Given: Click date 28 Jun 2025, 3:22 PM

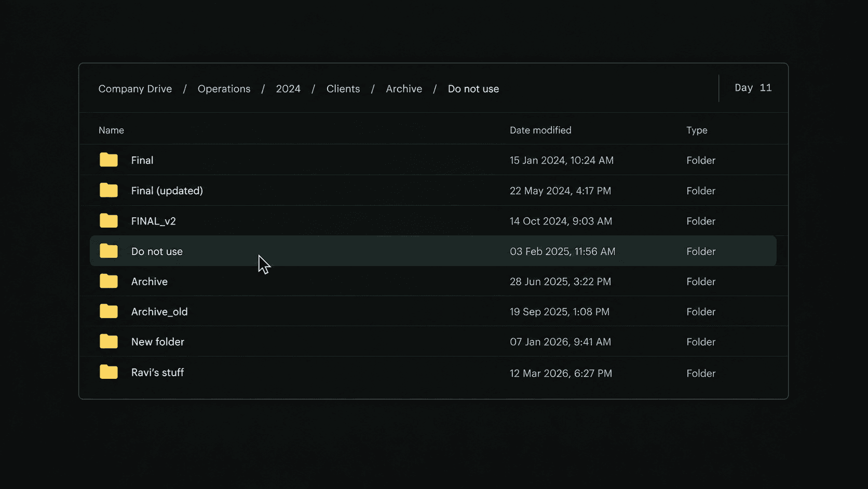Looking at the screenshot, I should [x=561, y=282].
